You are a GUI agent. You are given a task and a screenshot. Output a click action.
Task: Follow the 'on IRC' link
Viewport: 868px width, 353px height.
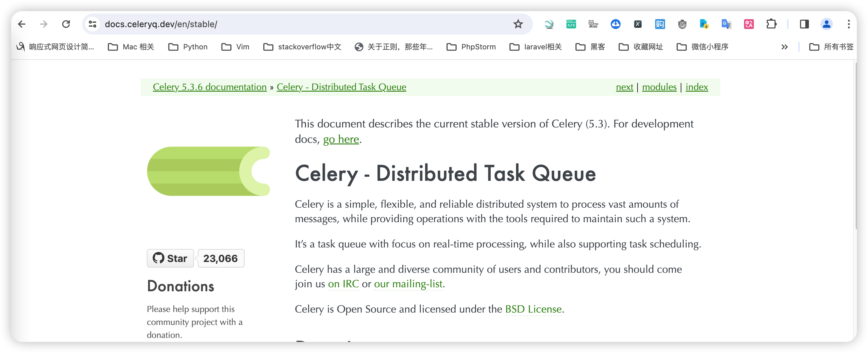point(343,284)
